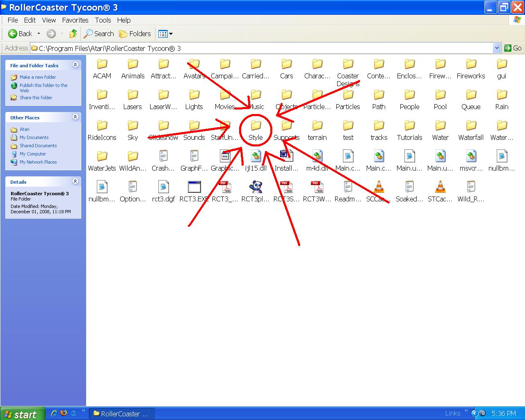The width and height of the screenshot is (525, 420).
Task: Open the Animals folder
Action: click(133, 69)
